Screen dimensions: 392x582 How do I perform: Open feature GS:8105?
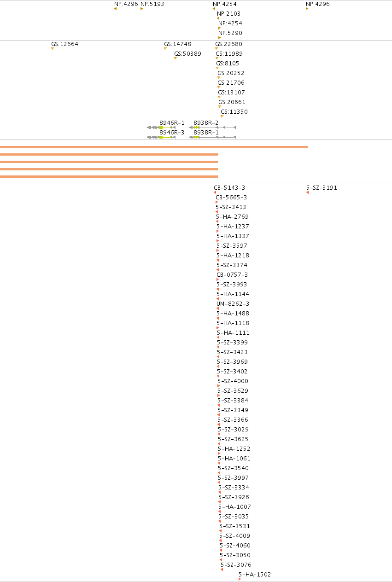tap(228, 64)
